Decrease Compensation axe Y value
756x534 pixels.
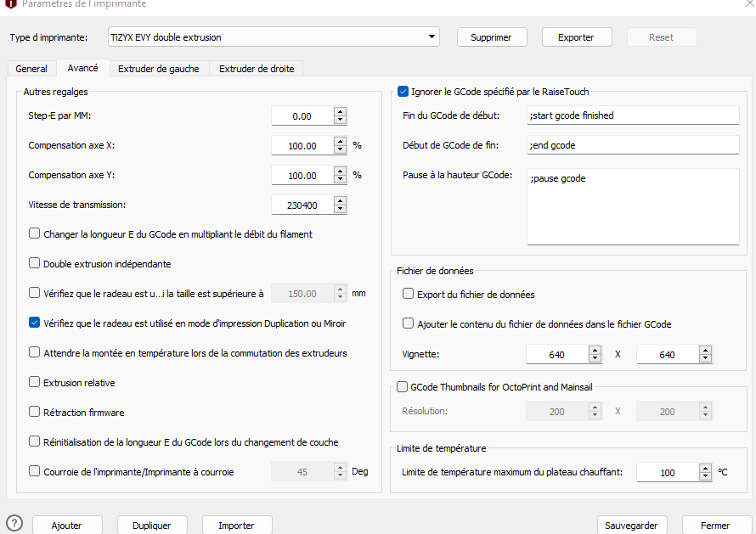[x=341, y=179]
